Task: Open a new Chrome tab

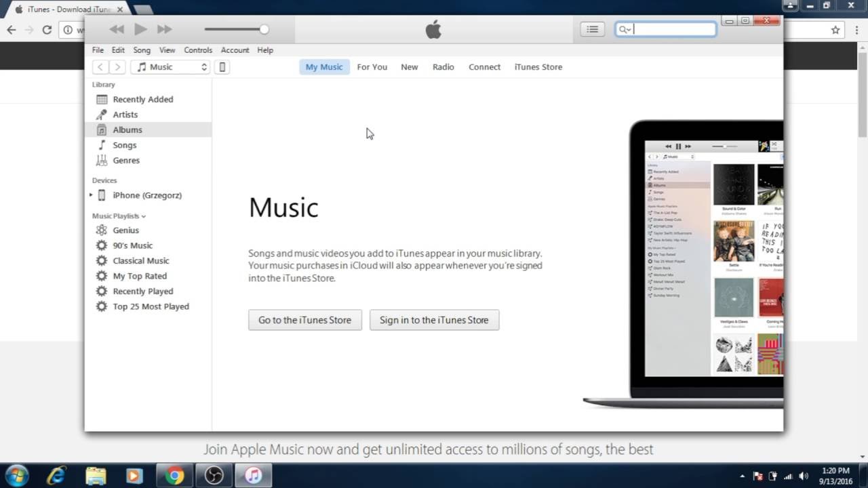Action: 142,9
